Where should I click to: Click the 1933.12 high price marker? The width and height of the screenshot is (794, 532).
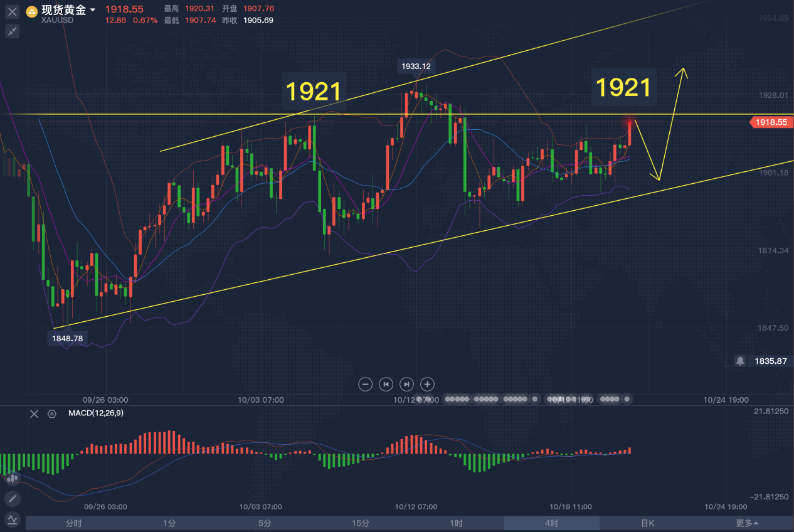coord(416,66)
